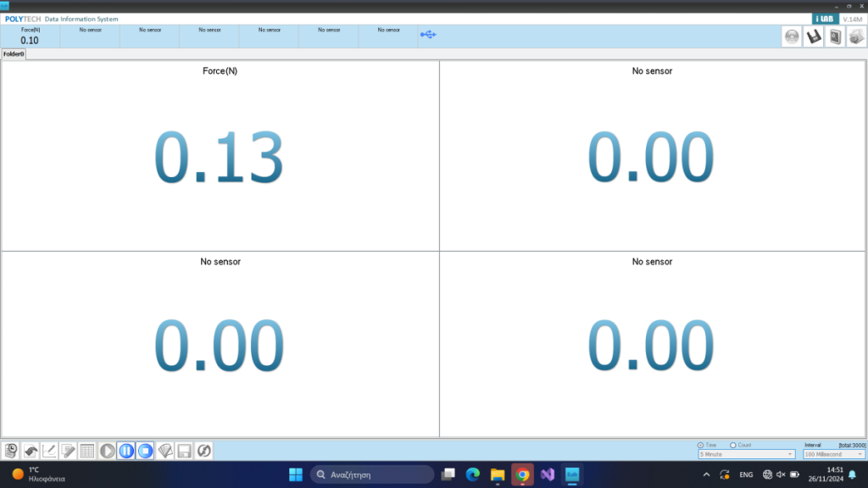Open the timed document schedule icon
The height and width of the screenshot is (488, 868).
(x=11, y=451)
